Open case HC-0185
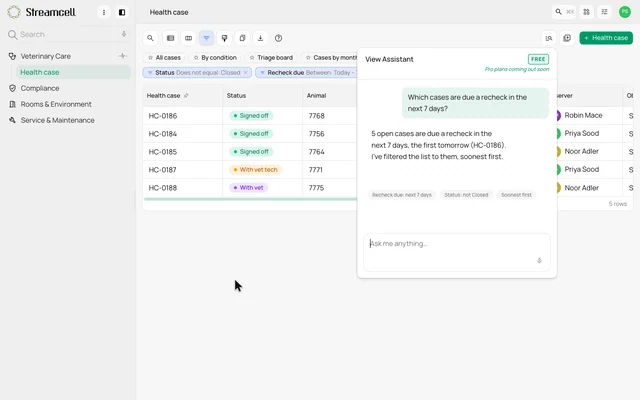 point(163,152)
